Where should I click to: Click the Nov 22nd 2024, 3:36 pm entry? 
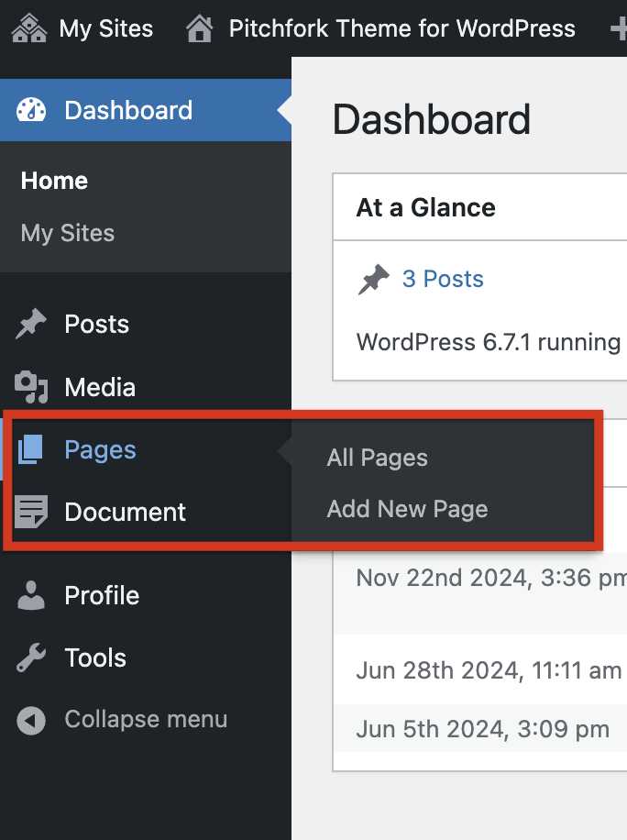coord(491,578)
